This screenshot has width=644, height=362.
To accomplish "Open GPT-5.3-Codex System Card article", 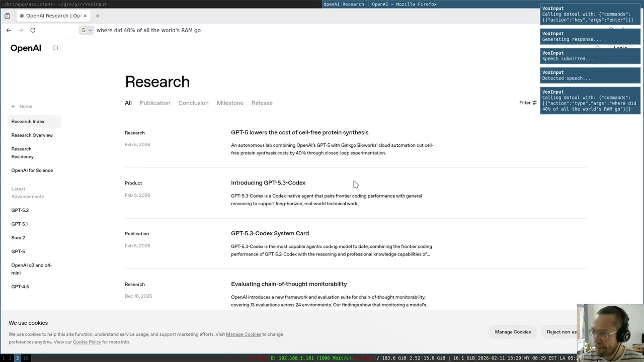I will (x=270, y=233).
